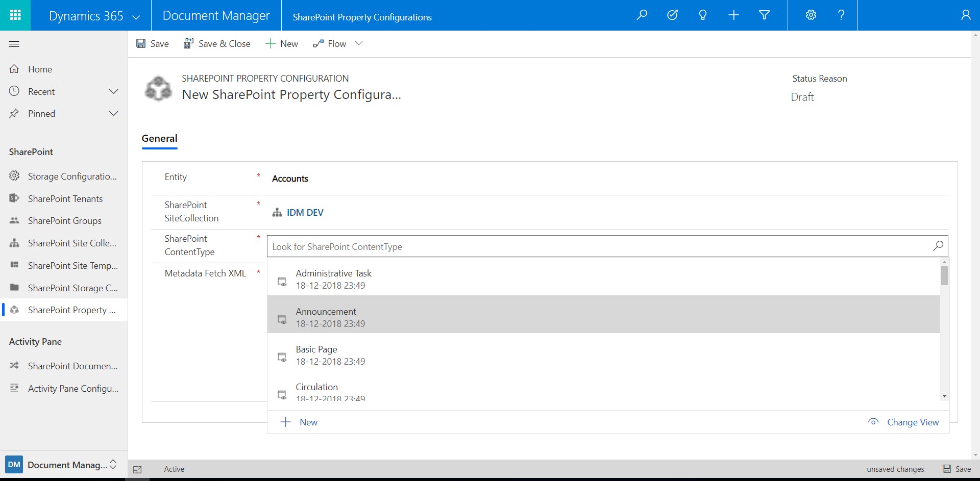Click the Flow button in command bar
The height and width of the screenshot is (481, 980).
point(330,43)
